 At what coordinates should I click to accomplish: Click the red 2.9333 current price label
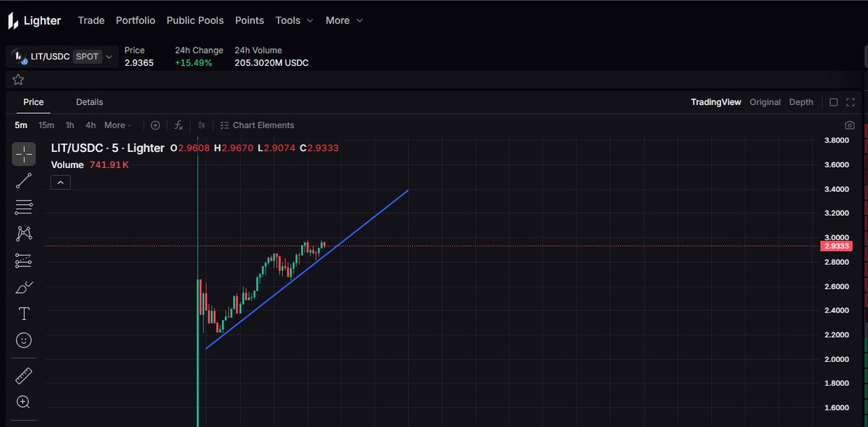(836, 246)
